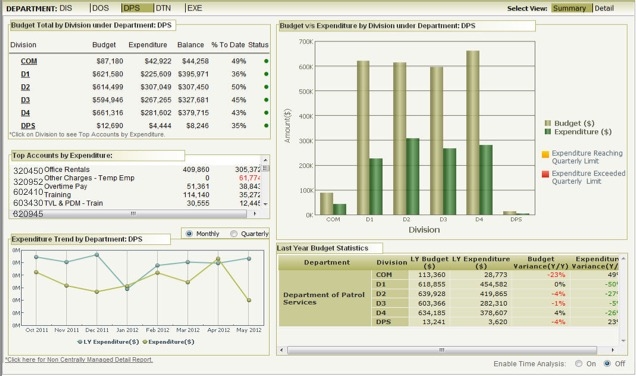Click the Department of Patrol Services cell
636x376 pixels.
coord(324,299)
